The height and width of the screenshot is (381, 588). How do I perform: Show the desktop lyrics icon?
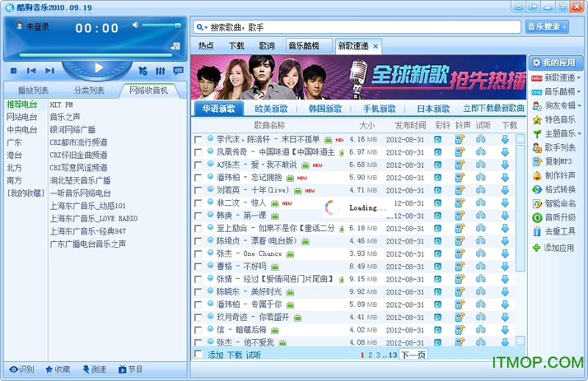pyautogui.click(x=179, y=70)
